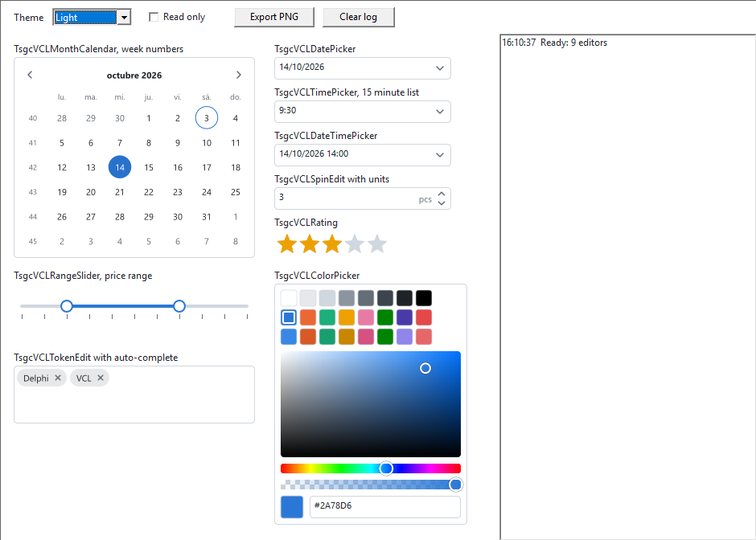Expand the date picker dropdown
The width and height of the screenshot is (756, 540).
440,68
